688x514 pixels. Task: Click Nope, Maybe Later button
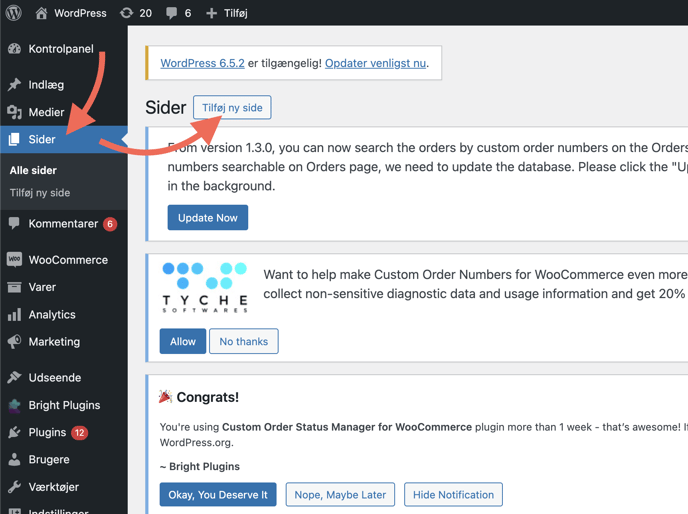340,495
